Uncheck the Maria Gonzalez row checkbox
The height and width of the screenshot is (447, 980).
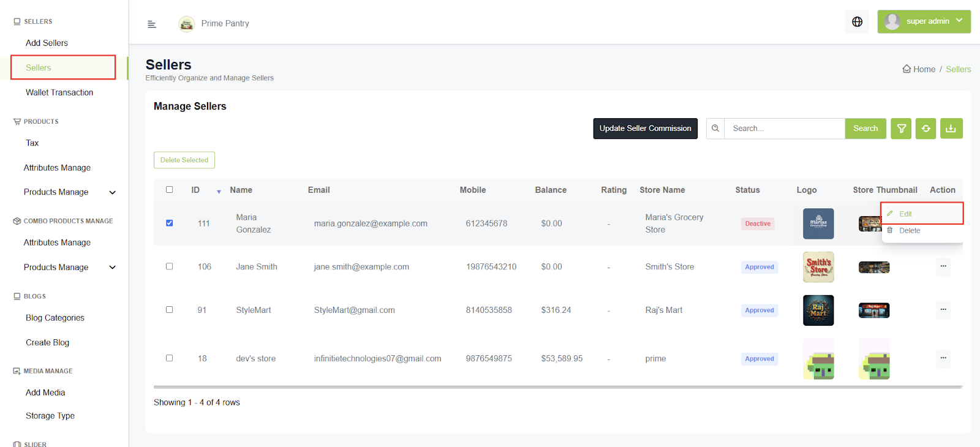(x=169, y=223)
